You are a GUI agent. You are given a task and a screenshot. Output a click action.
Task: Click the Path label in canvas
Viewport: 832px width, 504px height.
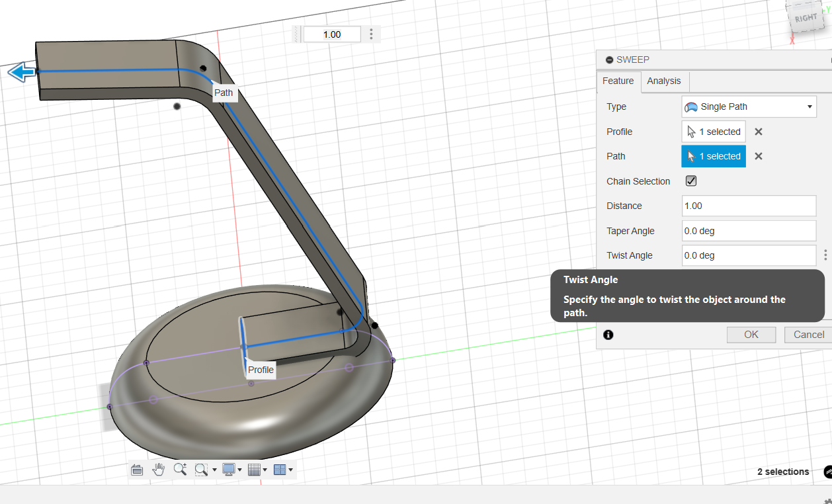[224, 93]
